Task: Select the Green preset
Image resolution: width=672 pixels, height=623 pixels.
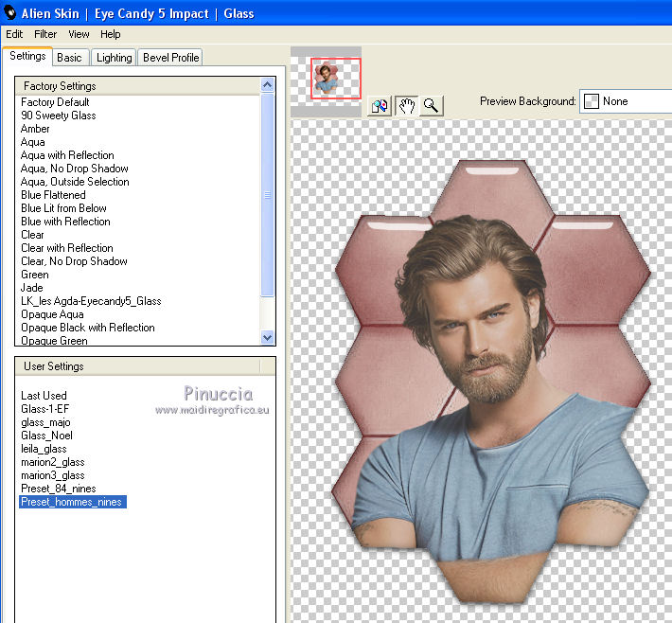Action: (x=35, y=275)
